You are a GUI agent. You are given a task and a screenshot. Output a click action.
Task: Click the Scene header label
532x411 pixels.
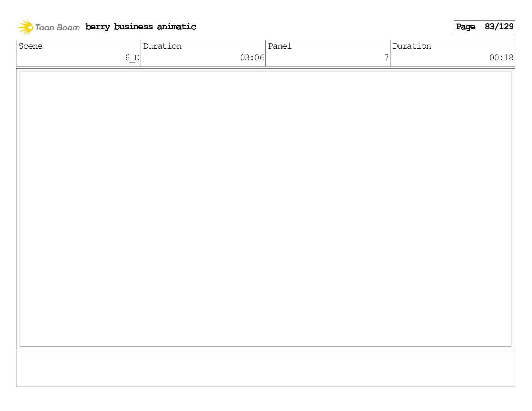click(x=30, y=46)
